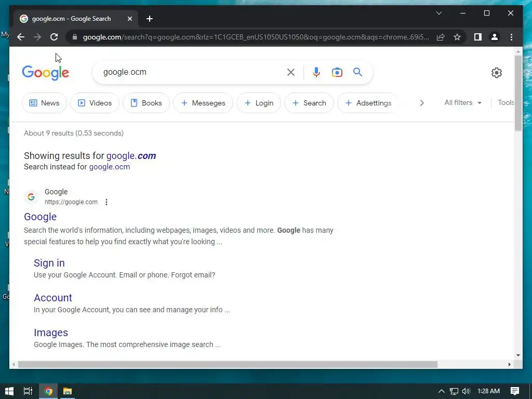The image size is (532, 399).
Task: Filter results by Videos
Action: 95,103
